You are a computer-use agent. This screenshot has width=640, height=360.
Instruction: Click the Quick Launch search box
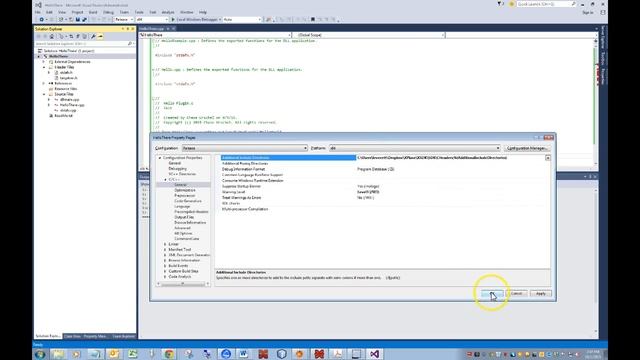547,4
